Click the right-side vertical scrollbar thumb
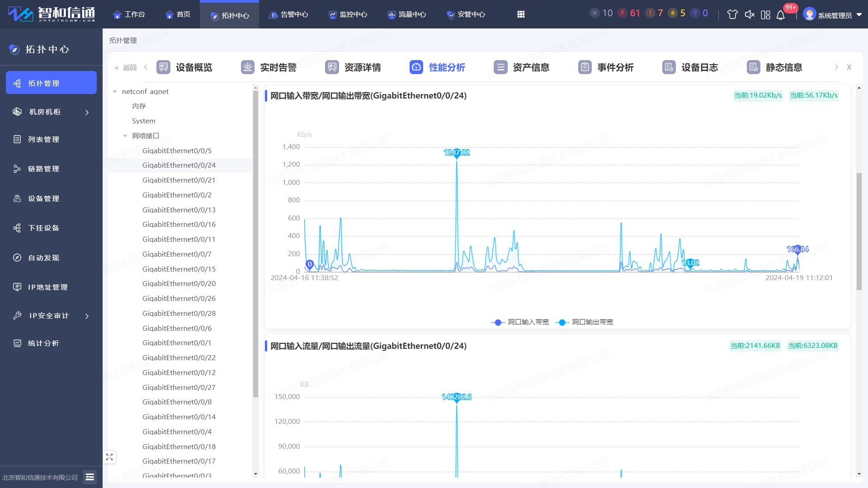The image size is (868, 488). tap(859, 231)
